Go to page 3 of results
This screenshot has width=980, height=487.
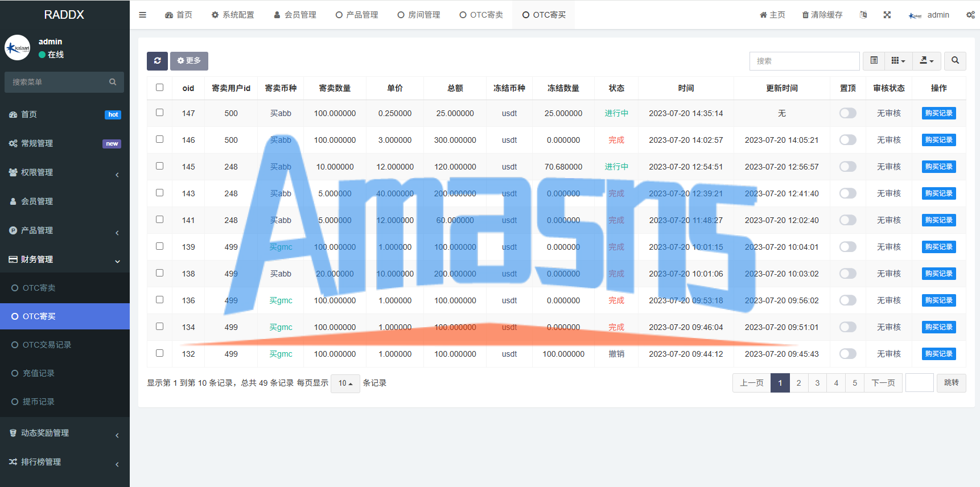coord(817,383)
